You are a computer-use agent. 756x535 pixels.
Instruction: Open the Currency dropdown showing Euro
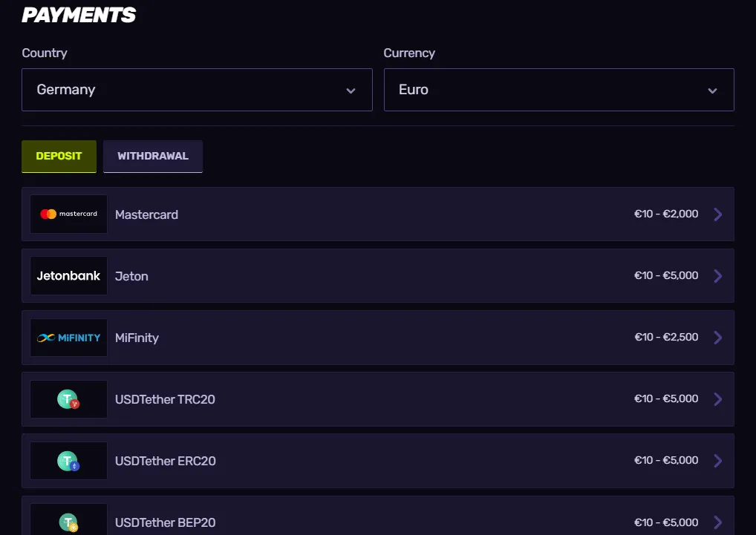(558, 89)
